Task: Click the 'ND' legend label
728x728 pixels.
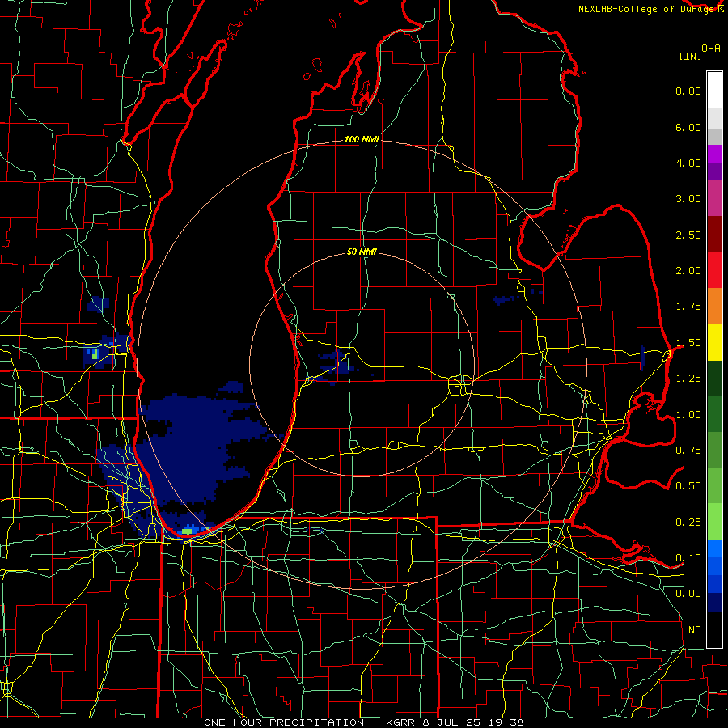Action: point(695,630)
